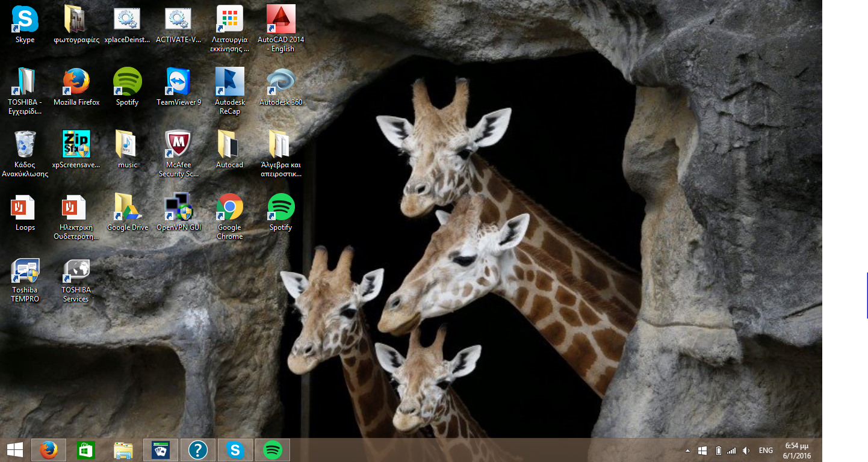Open the Skype desktop shortcut

25,25
